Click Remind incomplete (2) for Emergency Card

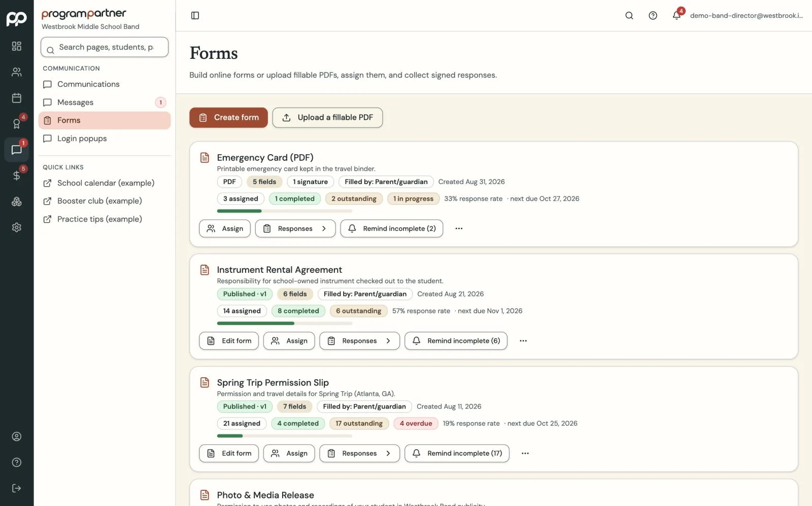click(x=392, y=229)
